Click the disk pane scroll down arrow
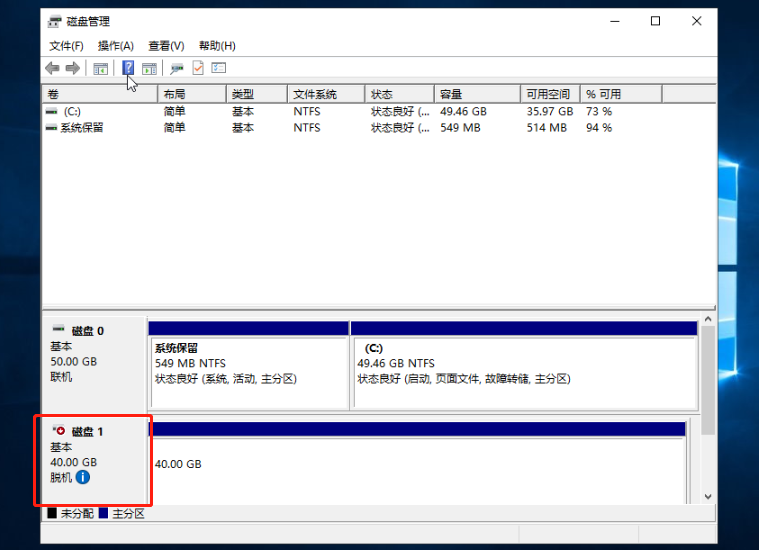The width and height of the screenshot is (759, 550). click(708, 496)
